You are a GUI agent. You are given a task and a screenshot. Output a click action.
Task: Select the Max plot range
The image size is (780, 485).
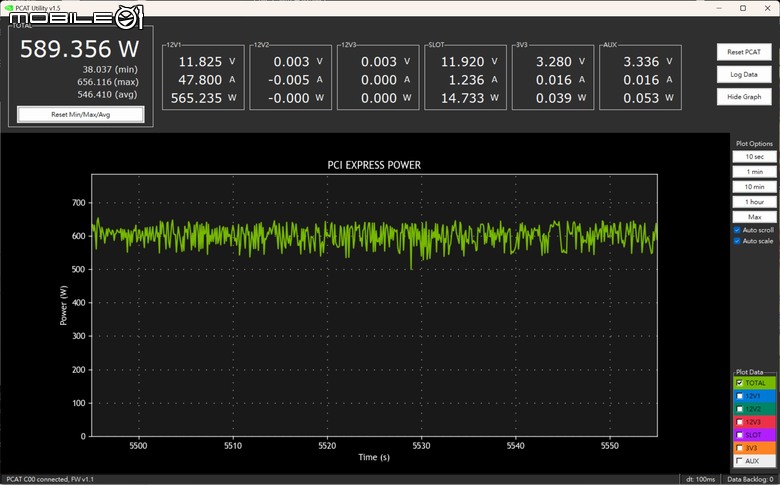pos(754,217)
